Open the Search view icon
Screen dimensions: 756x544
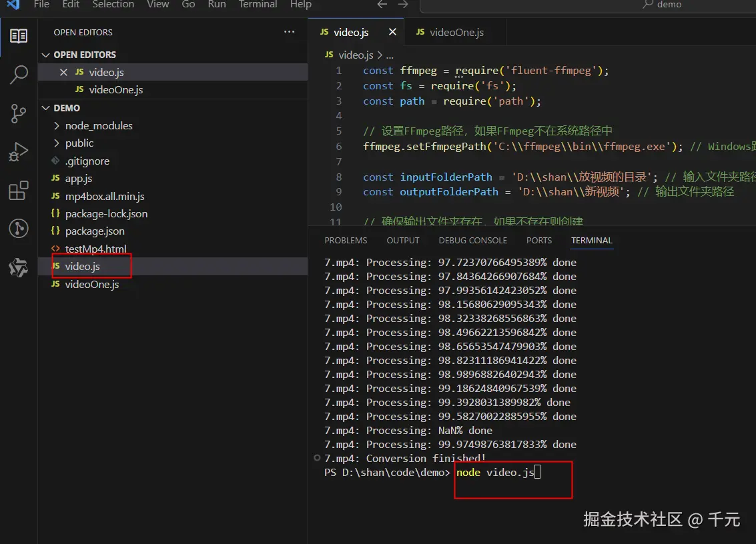(x=18, y=75)
